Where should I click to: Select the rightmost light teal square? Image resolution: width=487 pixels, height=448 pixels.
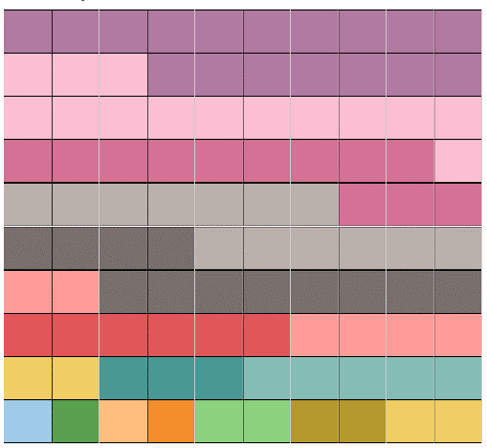(458, 378)
